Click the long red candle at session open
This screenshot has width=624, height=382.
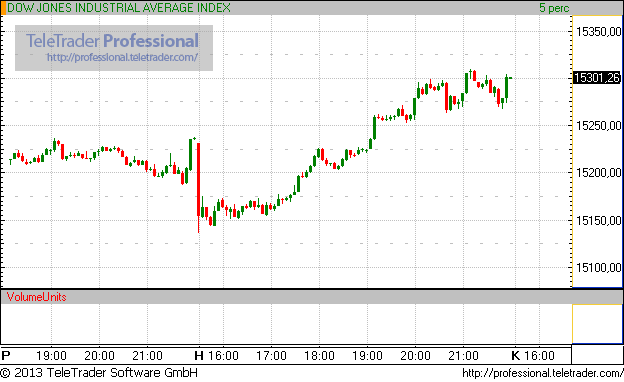click(198, 187)
